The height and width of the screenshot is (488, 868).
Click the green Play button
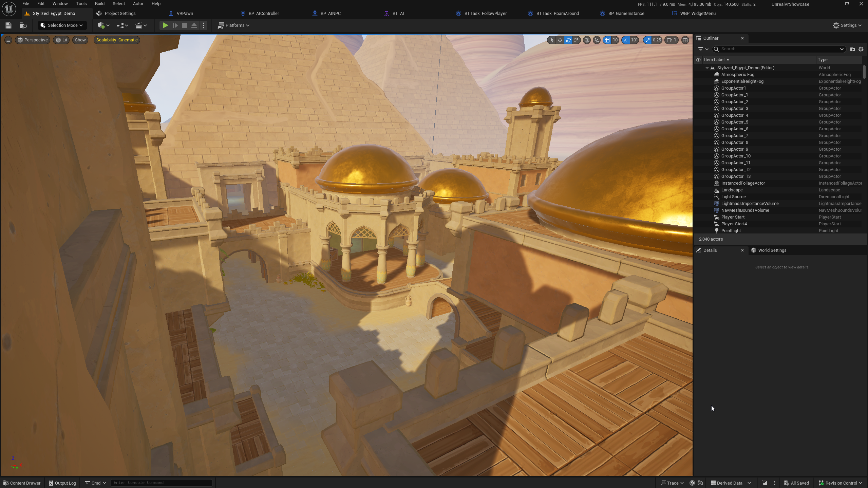[165, 25]
